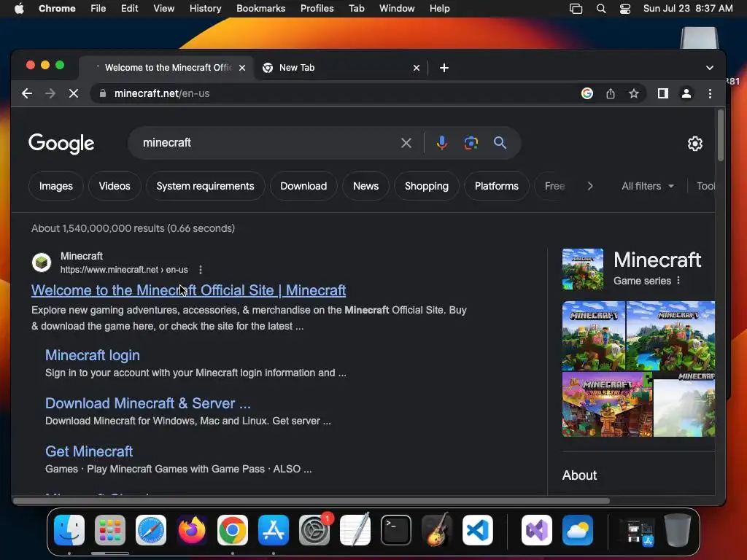Open the History menu
Image resolution: width=747 pixels, height=560 pixels.
click(x=205, y=9)
